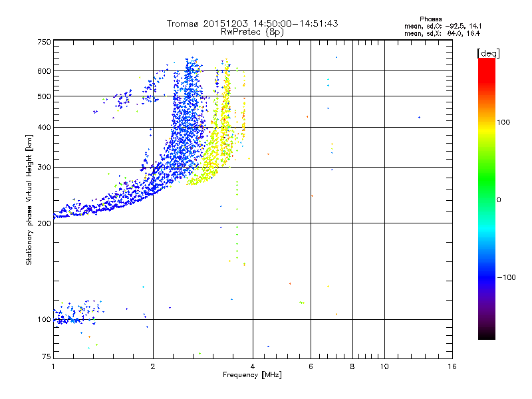Click the y-axis tick label '75'
The image size is (532, 399).
tap(47, 356)
